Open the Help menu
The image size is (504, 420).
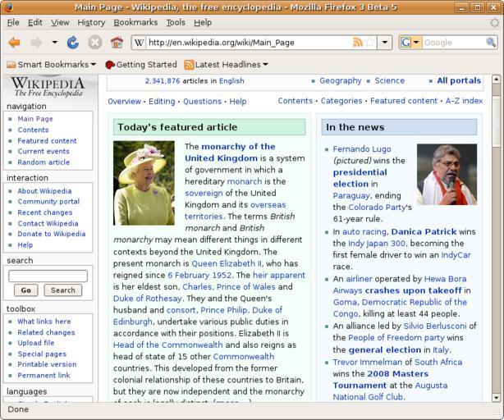click(x=203, y=22)
